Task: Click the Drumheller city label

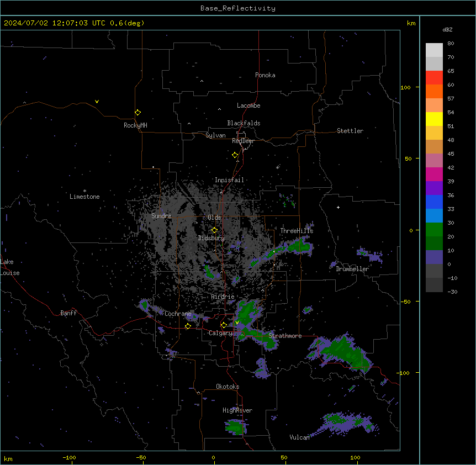Action: point(352,269)
